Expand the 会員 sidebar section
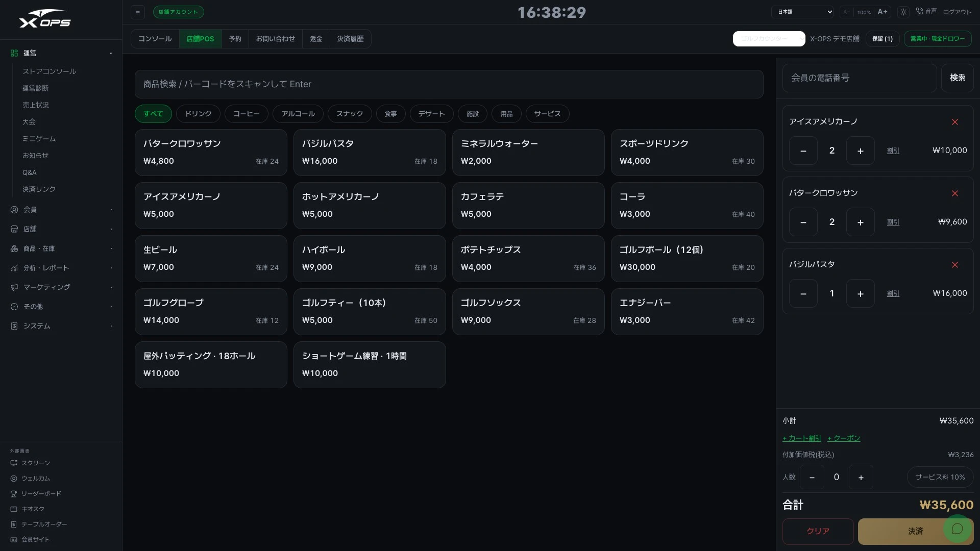This screenshot has height=551, width=980. coord(61,210)
